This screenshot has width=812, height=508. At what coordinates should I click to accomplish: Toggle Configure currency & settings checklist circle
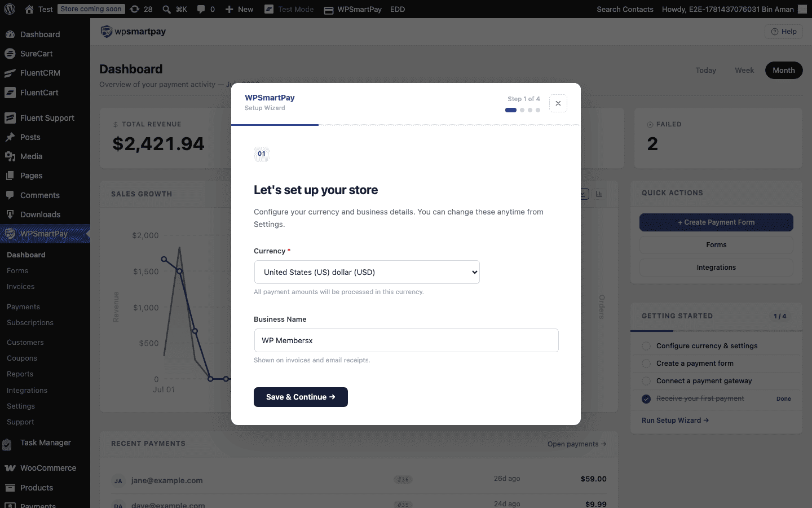click(x=646, y=346)
